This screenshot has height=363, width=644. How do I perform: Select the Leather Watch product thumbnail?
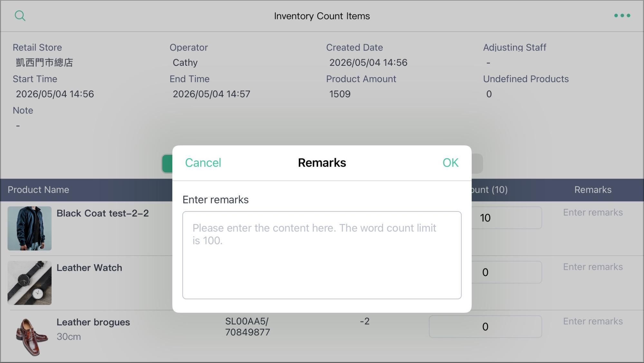point(30,283)
